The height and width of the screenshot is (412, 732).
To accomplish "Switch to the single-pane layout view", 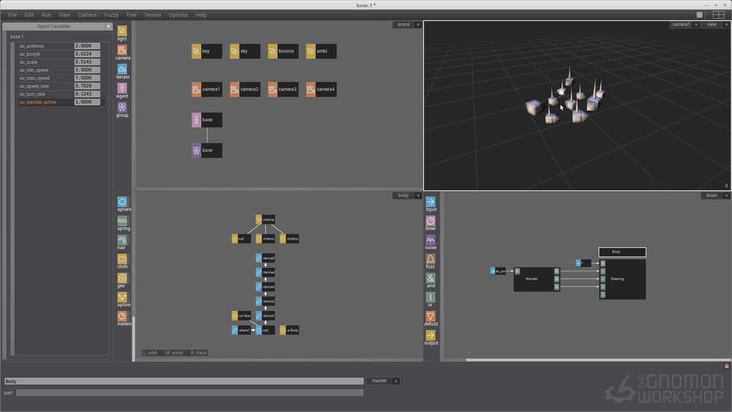I will [700, 15].
